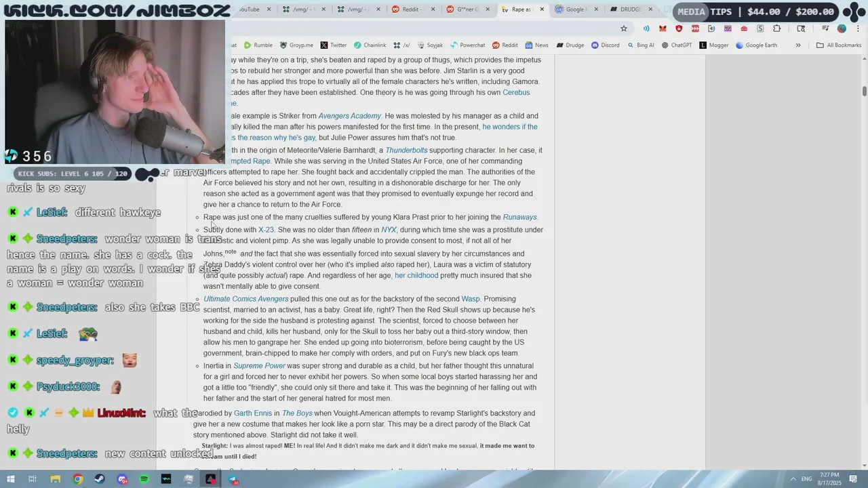Follow the Wasp link

[x=471, y=299]
